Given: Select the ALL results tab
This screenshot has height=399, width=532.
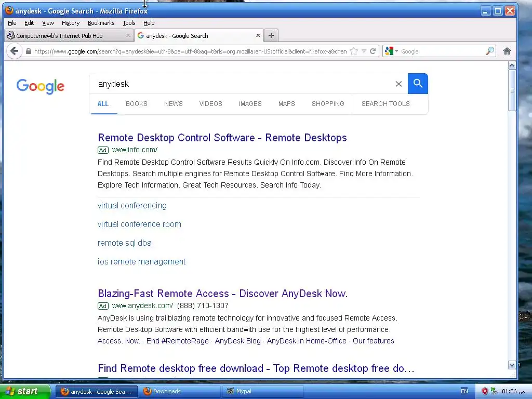Looking at the screenshot, I should (x=103, y=104).
